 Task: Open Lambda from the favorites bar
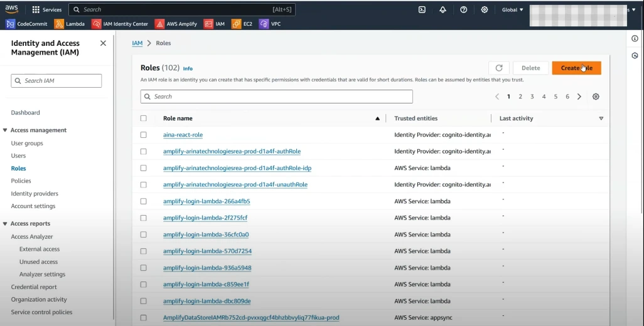point(70,24)
